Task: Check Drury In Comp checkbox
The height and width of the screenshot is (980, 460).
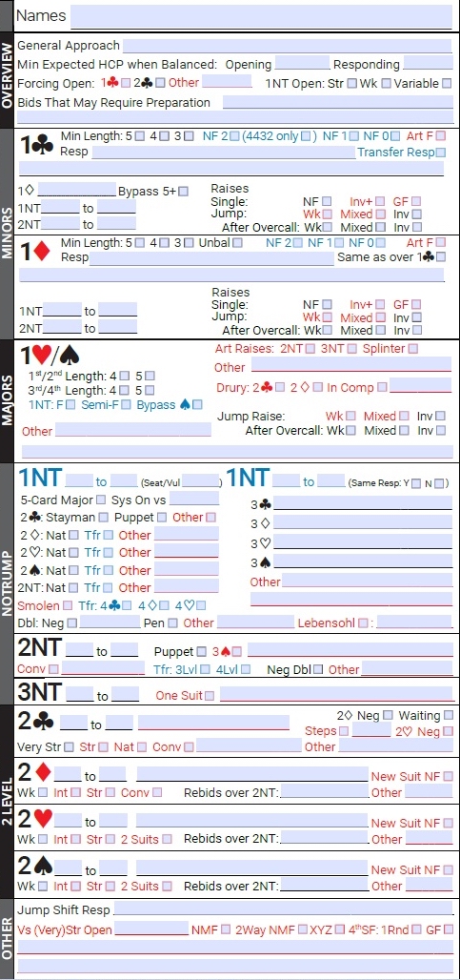Action: click(x=382, y=387)
